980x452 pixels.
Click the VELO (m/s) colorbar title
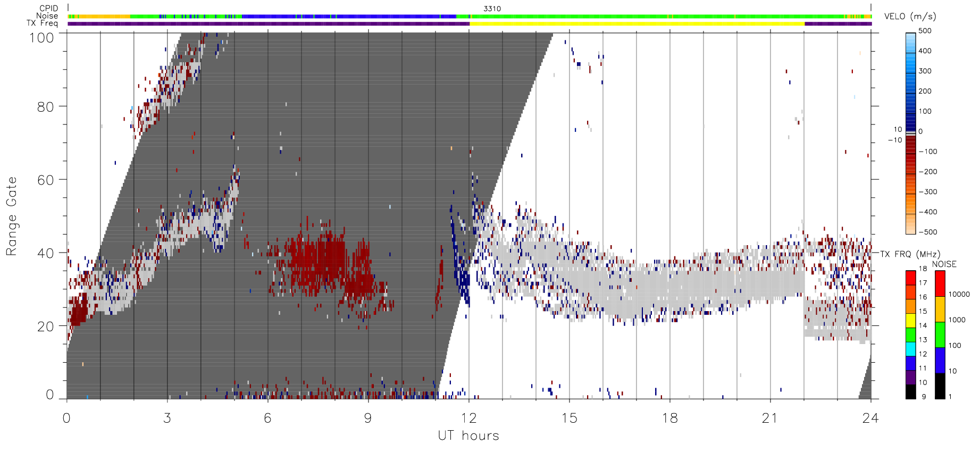coord(910,16)
